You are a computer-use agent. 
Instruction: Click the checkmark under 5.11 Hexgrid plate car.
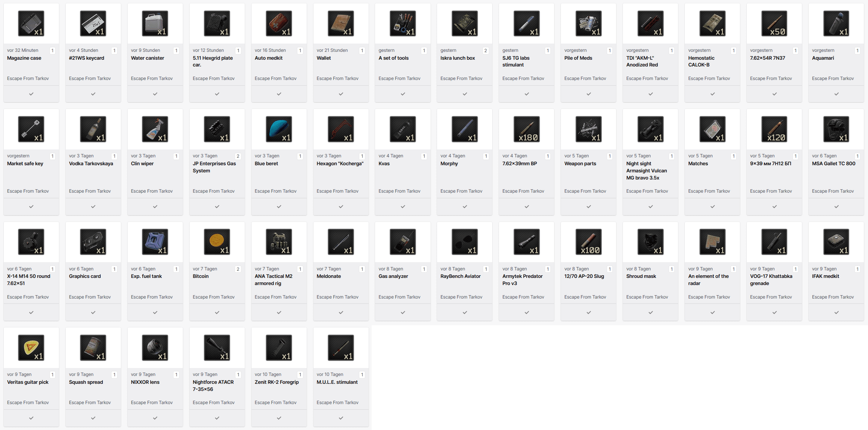[x=217, y=94]
